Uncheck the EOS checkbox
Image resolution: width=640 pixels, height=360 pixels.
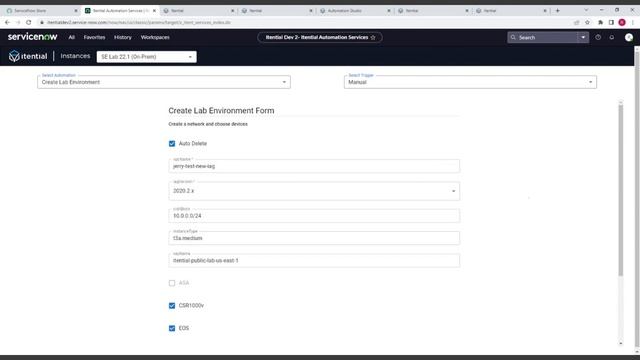172,328
